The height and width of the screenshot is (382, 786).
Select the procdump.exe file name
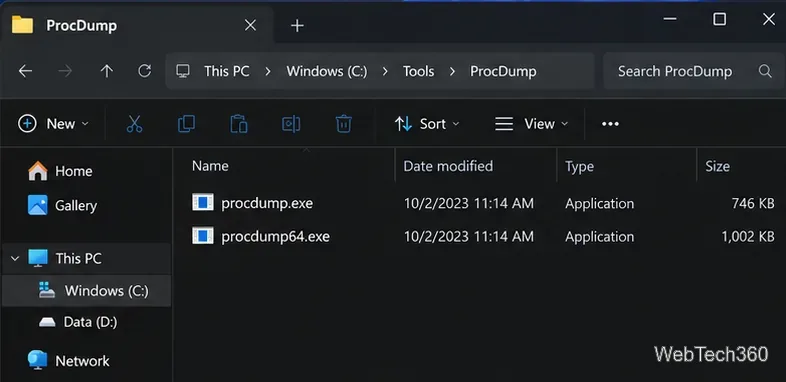pos(267,203)
